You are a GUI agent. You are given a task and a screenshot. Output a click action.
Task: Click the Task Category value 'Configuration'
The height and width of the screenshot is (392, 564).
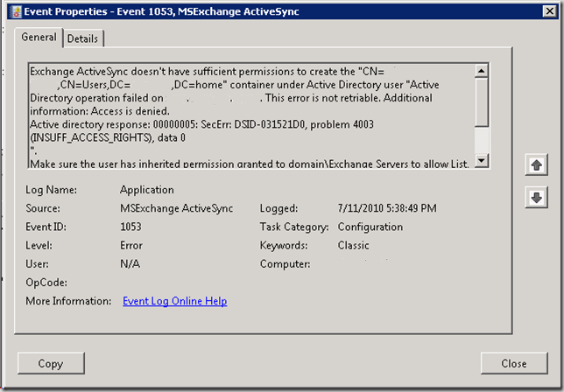click(370, 227)
